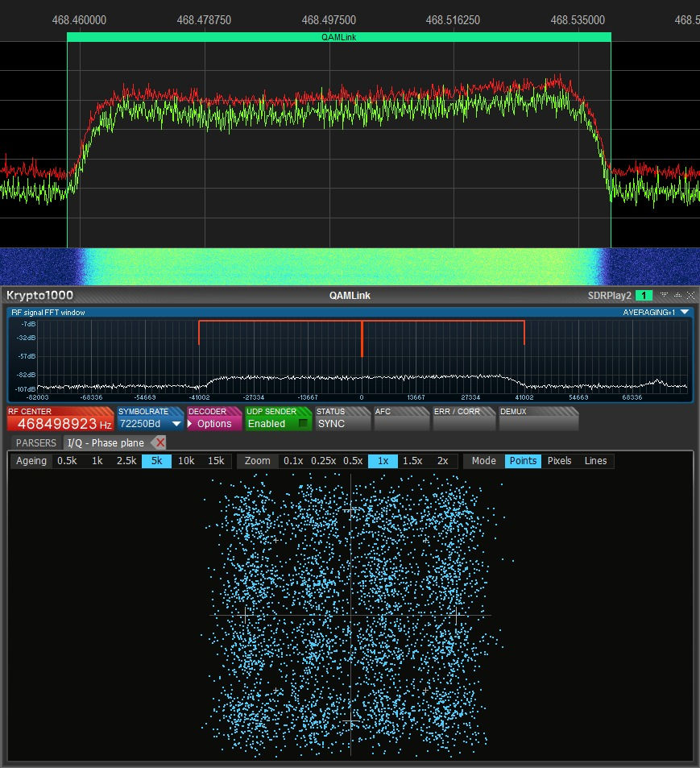Click the -7dB FFT scale label
Viewport: 700px width, 768px height.
click(28, 324)
